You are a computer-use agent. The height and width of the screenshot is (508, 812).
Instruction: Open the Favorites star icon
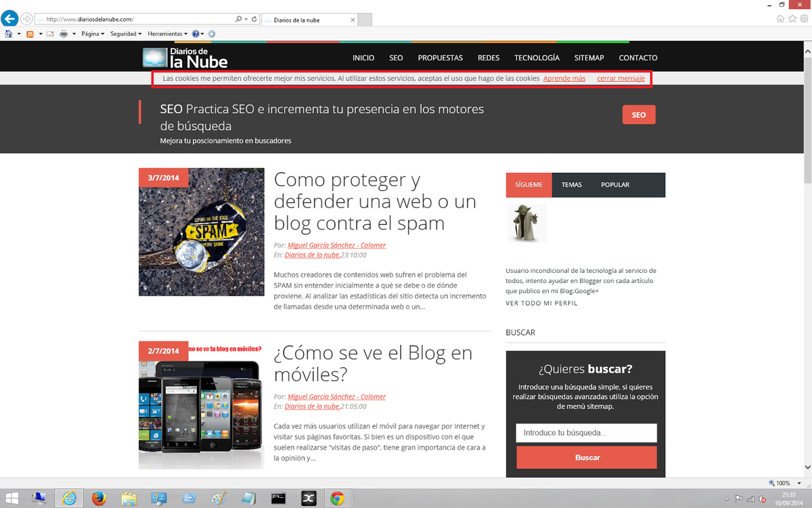click(792, 19)
